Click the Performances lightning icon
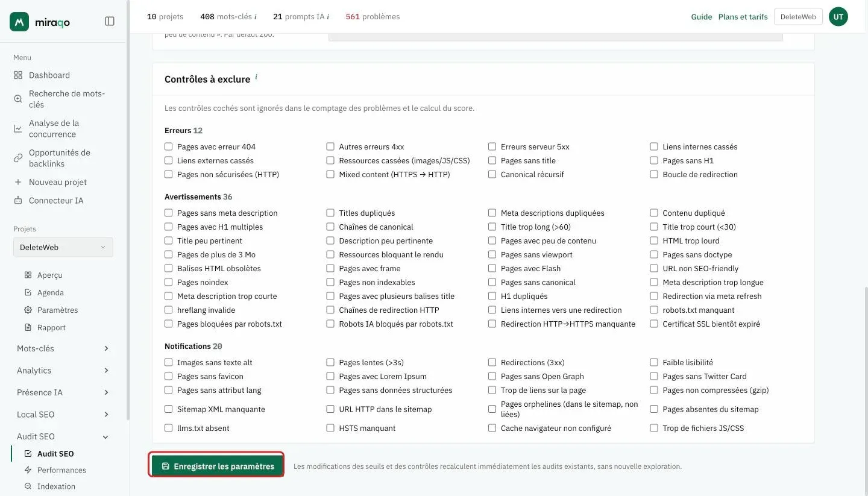The height and width of the screenshot is (496, 868). [x=28, y=470]
